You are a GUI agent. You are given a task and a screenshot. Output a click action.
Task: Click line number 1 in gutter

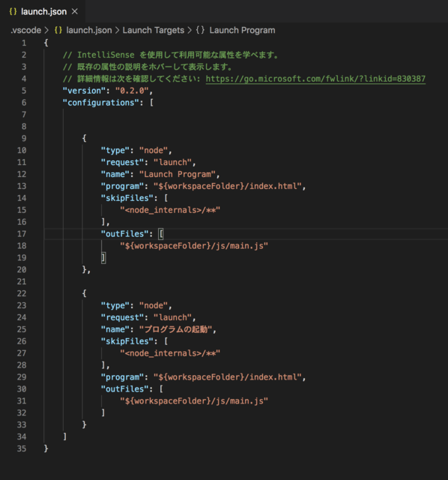(x=24, y=43)
